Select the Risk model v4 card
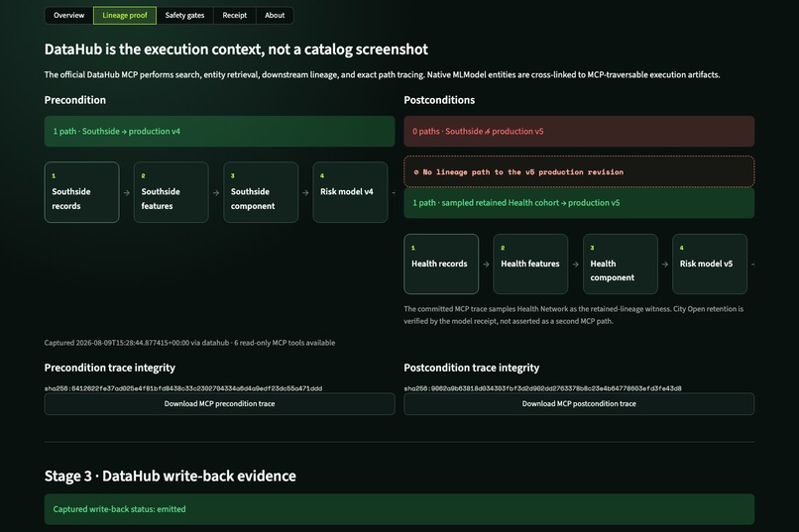The image size is (799, 532). (350, 192)
